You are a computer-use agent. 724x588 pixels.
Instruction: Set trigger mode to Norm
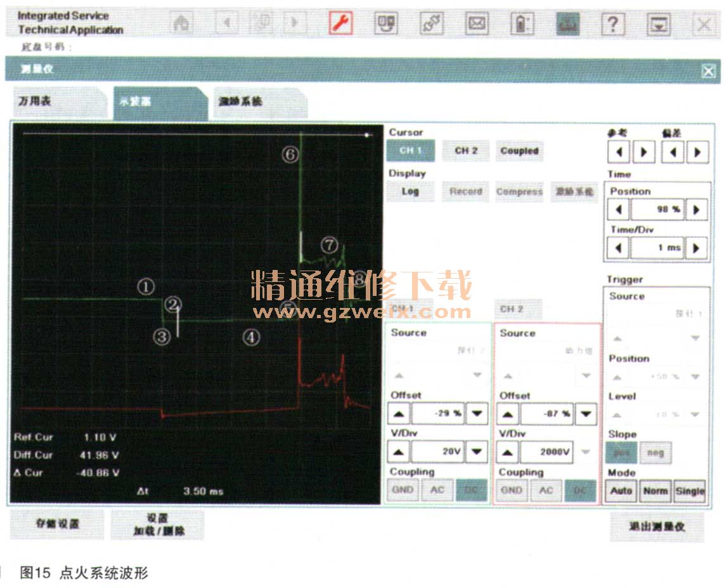point(655,491)
